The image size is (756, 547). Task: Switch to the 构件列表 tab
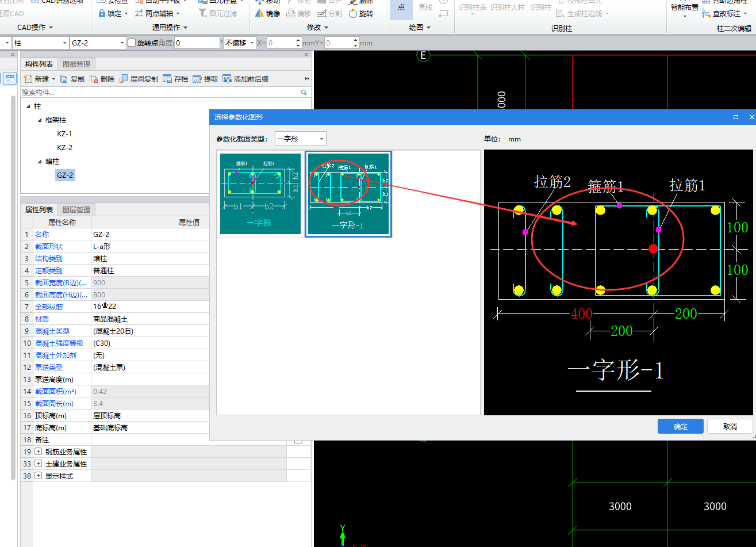point(39,64)
